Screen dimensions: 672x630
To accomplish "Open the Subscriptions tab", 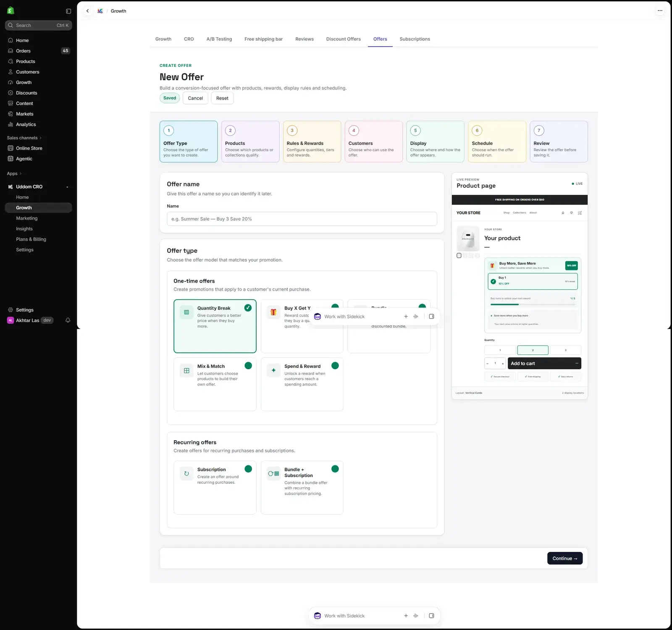I will (415, 39).
